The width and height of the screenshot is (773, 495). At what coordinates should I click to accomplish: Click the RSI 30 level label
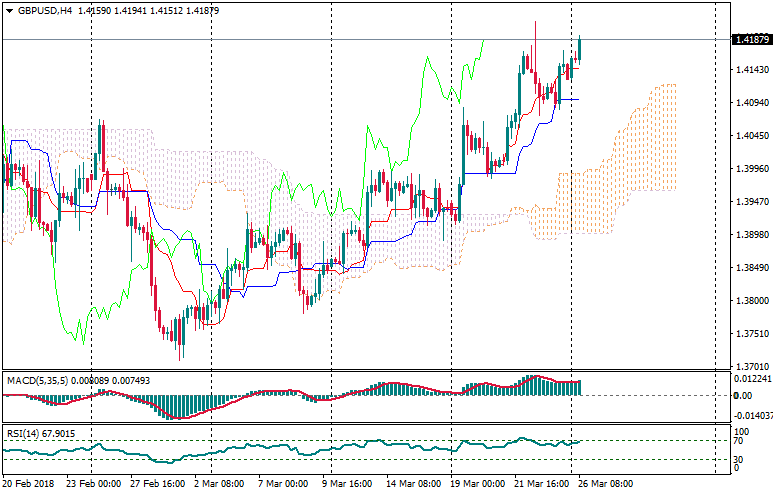[x=738, y=459]
